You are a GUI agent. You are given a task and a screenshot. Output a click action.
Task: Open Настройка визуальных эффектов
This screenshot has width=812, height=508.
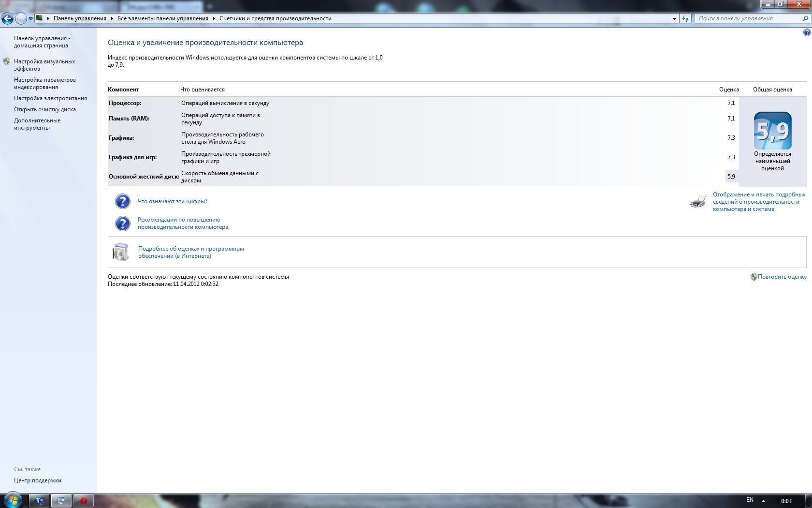(44, 65)
